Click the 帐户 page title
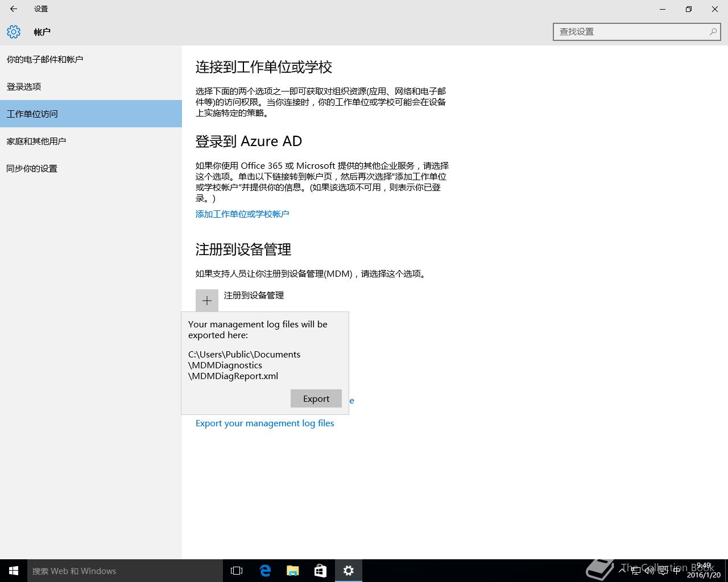Screen dimensions: 728x582 pyautogui.click(x=42, y=32)
